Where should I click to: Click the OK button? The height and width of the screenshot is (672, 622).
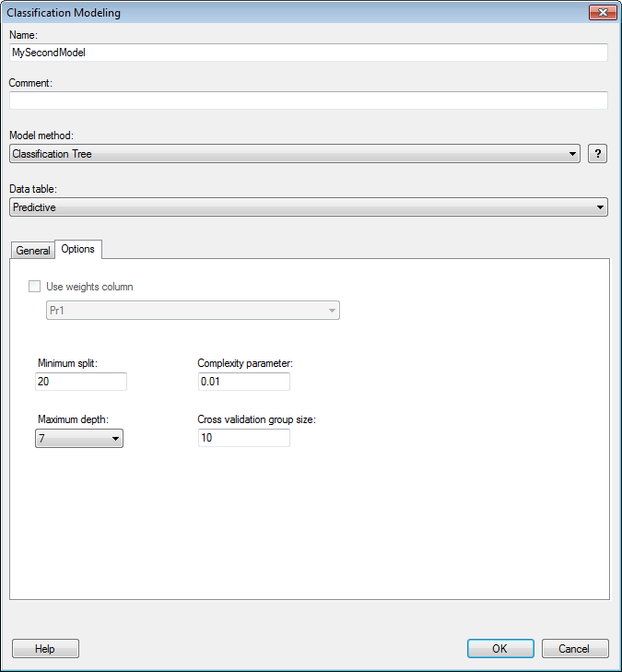[500, 648]
